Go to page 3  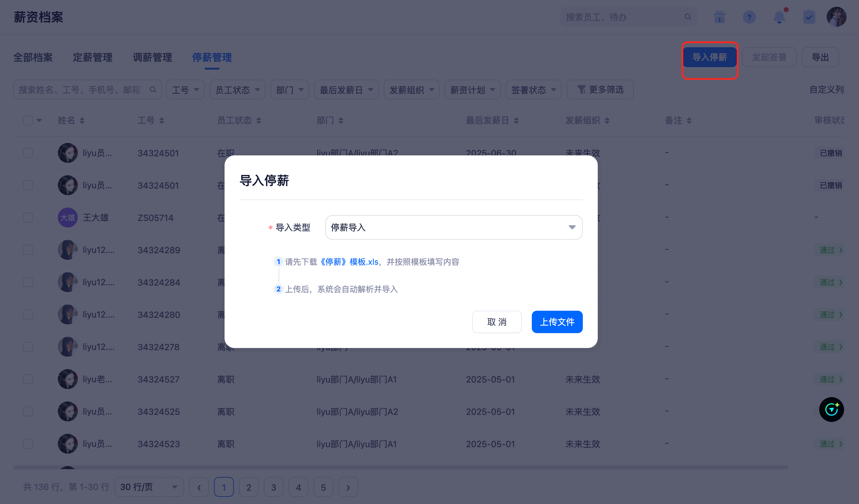[273, 487]
